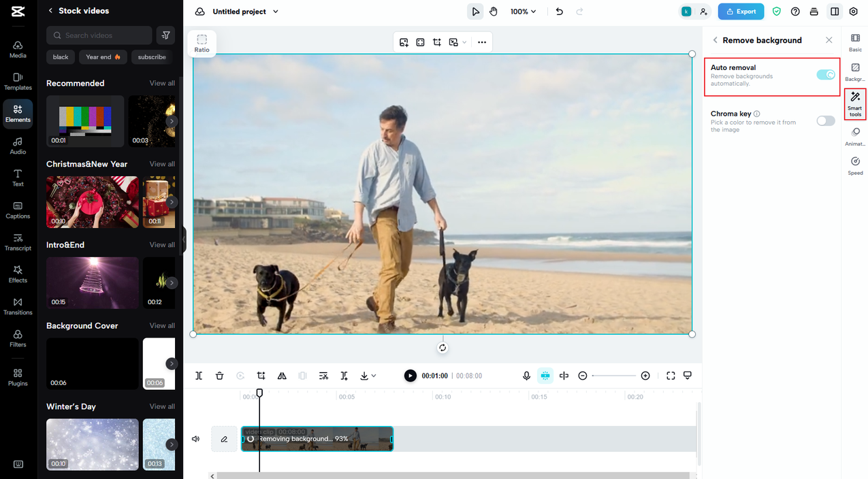This screenshot has width=868, height=479.
Task: Click the timeline zoom slider track
Action: 614,376
